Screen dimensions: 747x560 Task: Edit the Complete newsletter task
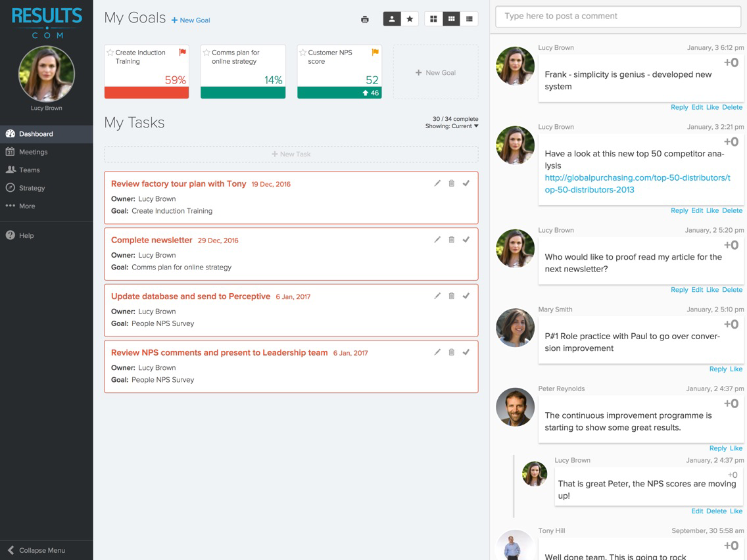[437, 239]
